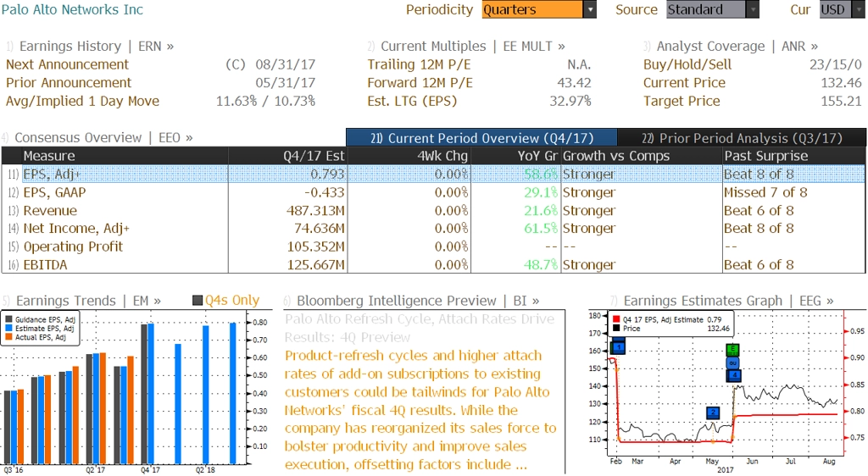
Task: Click gray Guidance EPS, Adj legend swatch
Action: [x=8, y=319]
